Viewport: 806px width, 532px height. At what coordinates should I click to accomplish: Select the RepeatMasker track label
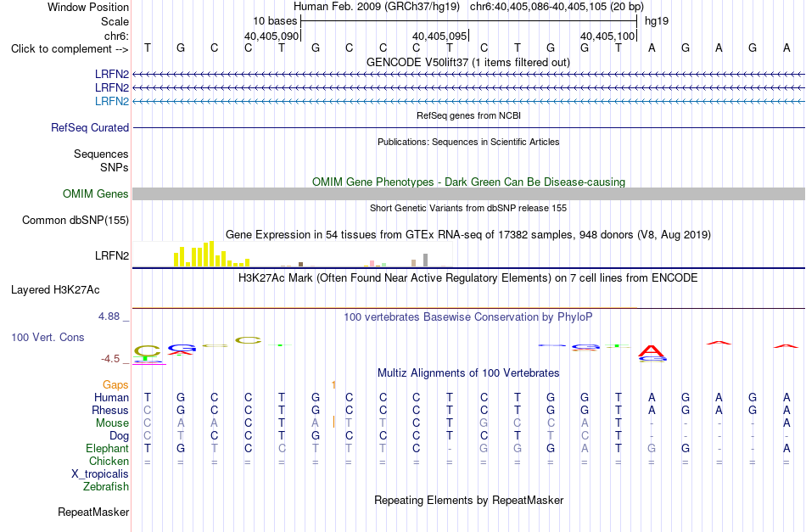[93, 512]
